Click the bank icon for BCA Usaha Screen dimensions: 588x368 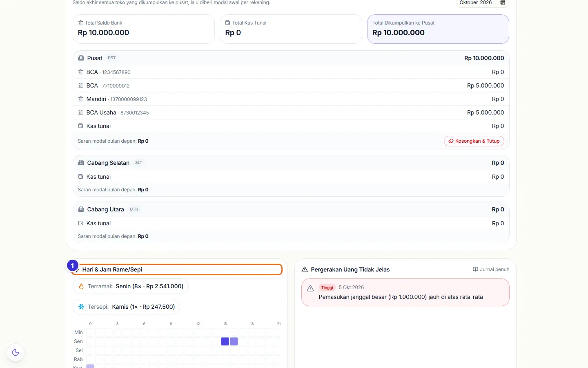(80, 112)
